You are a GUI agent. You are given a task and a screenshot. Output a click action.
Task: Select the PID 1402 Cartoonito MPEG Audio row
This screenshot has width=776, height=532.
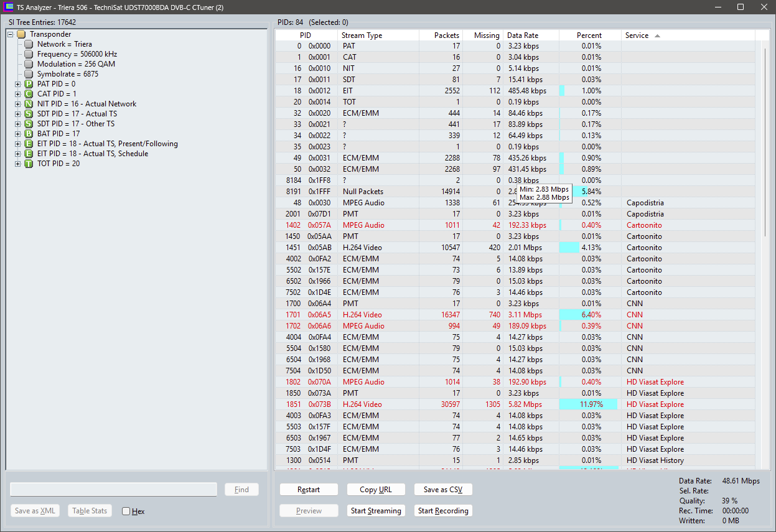(x=515, y=225)
